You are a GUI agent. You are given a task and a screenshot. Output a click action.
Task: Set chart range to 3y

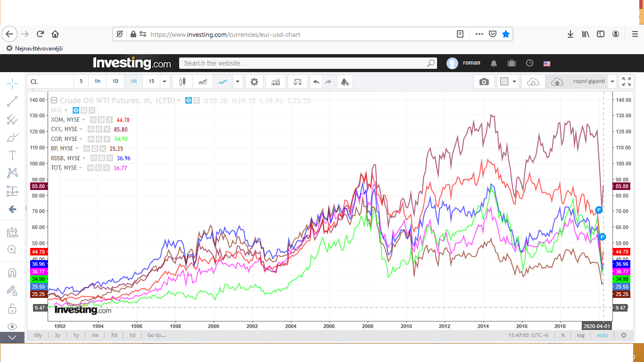click(x=58, y=335)
